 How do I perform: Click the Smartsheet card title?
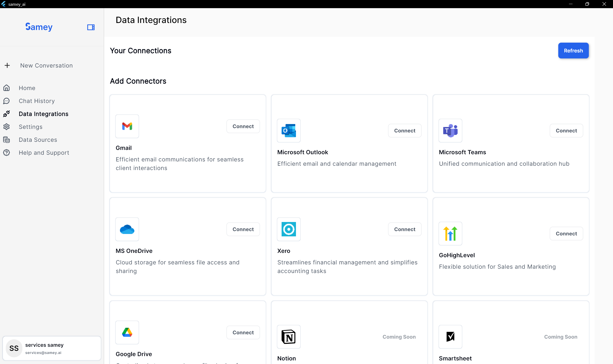(455, 358)
